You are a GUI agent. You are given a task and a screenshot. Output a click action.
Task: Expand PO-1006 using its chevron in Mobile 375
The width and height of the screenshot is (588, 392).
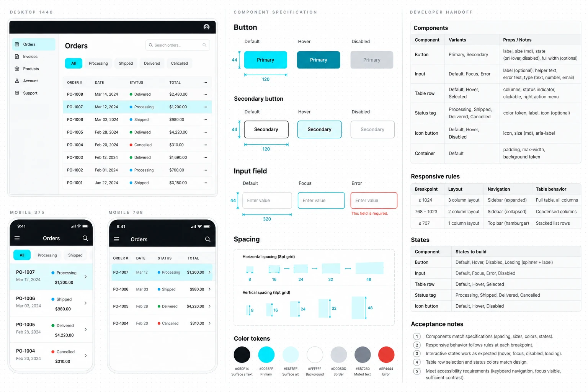(85, 303)
